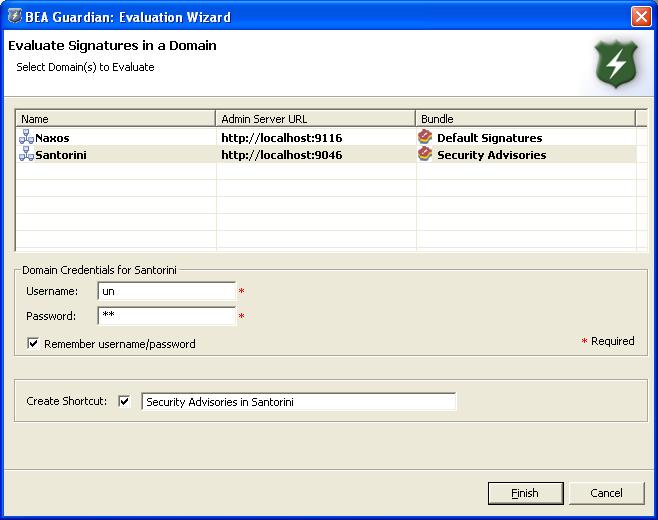
Task: Sort by Admin Server URL column header
Action: click(x=315, y=118)
